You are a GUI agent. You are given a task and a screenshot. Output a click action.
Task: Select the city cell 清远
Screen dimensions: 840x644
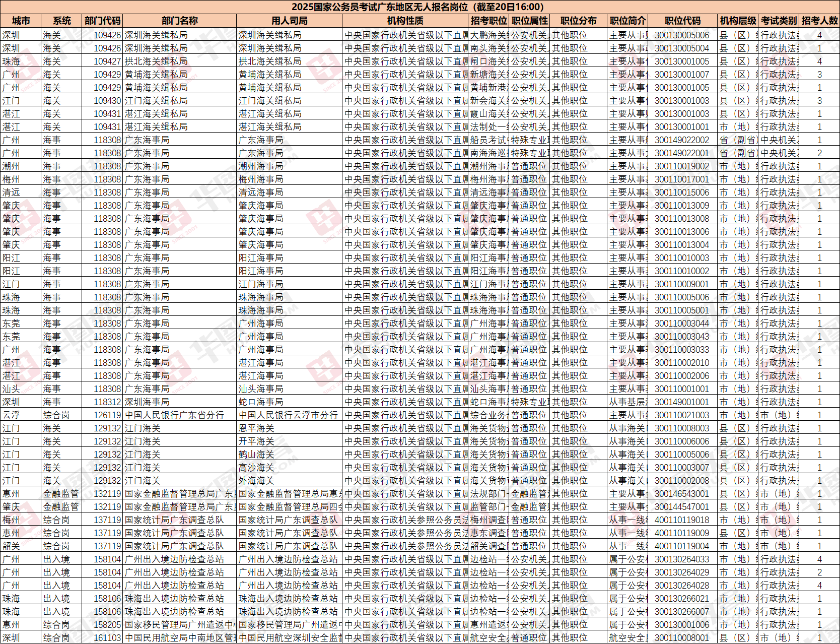(21, 192)
